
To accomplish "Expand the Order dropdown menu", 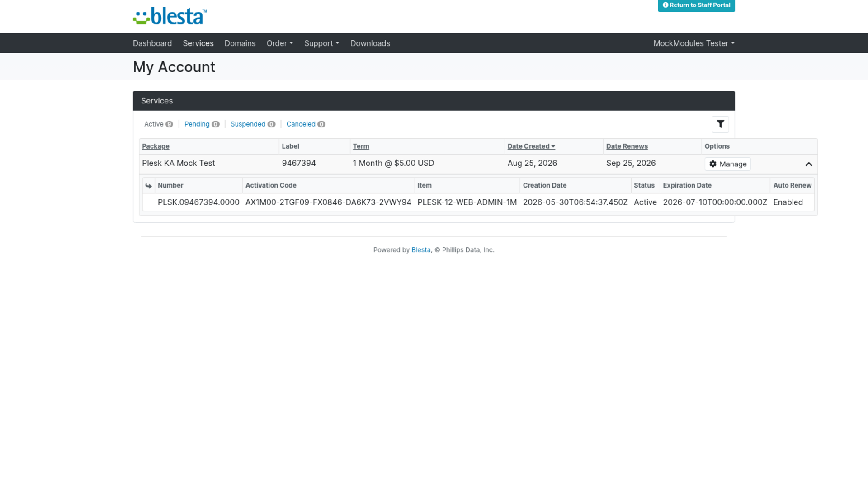I will [280, 43].
